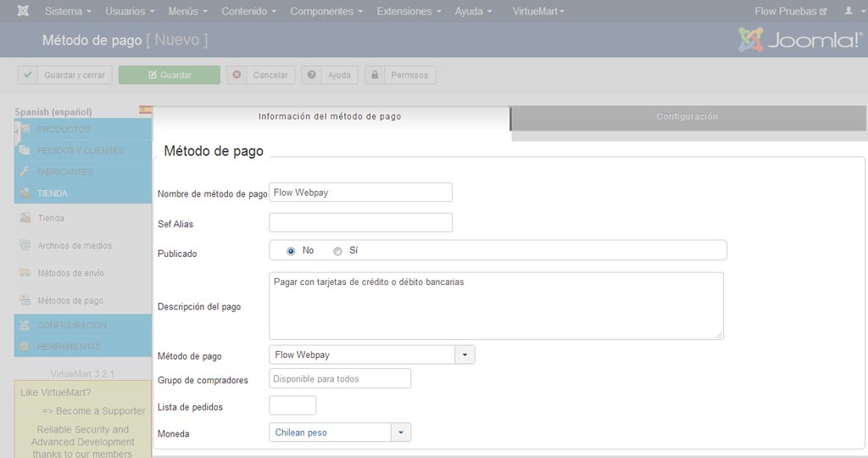
Task: Click the Cancelar button
Action: [261, 75]
